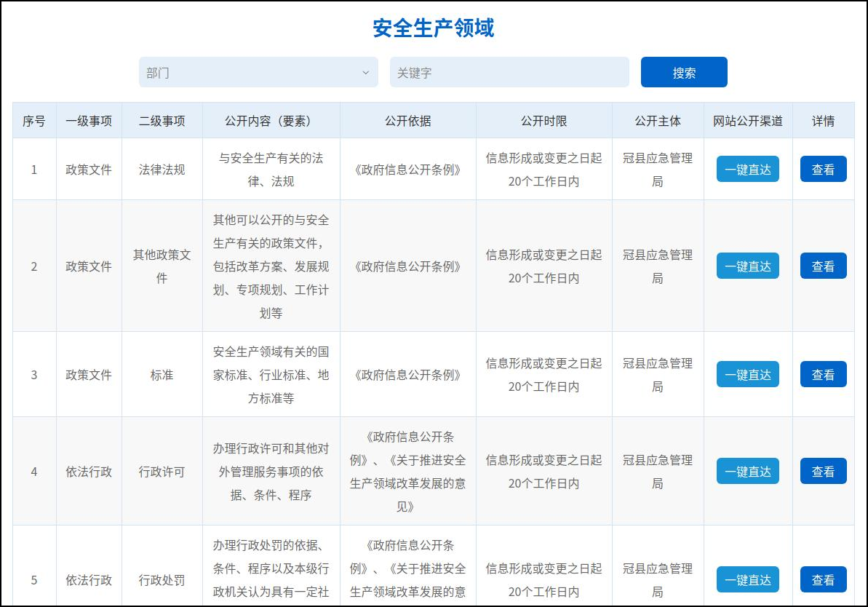Click 《政府信息公开条例》 in row 1
The height and width of the screenshot is (607, 868).
408,170
